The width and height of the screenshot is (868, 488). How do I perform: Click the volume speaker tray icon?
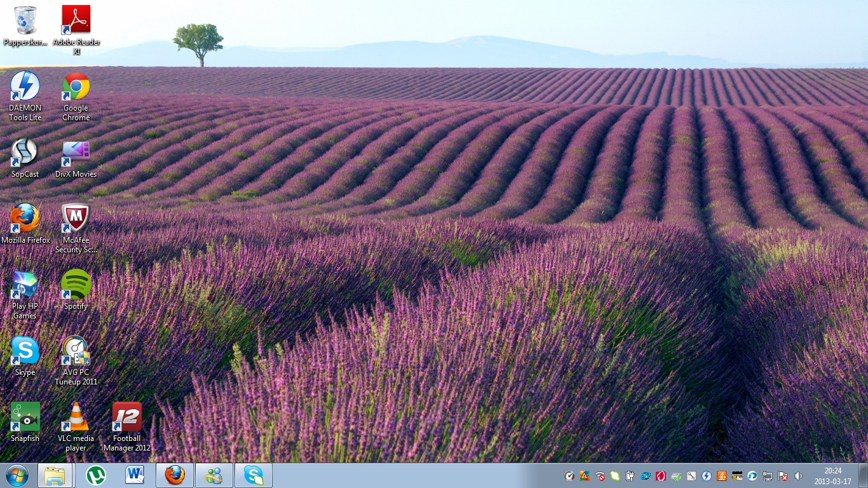click(798, 476)
